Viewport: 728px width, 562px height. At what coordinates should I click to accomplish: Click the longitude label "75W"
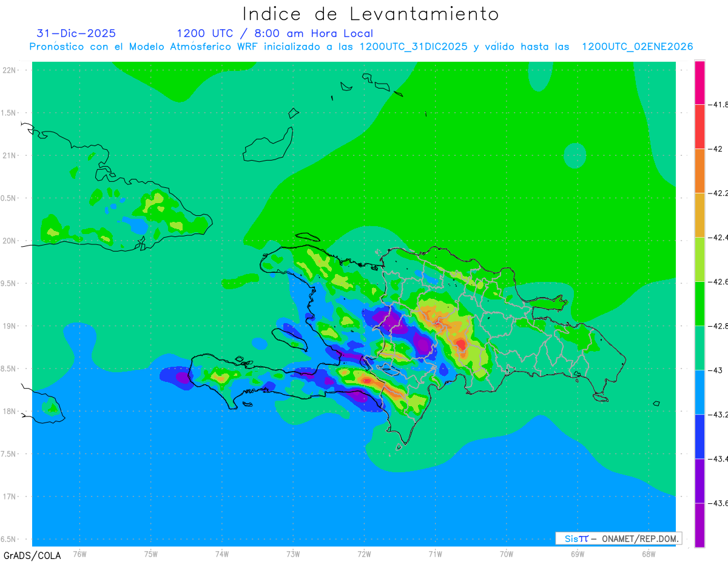pos(151,553)
